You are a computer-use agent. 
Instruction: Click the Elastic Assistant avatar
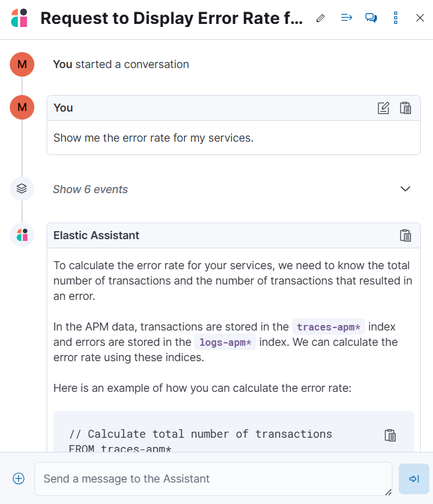click(x=22, y=235)
